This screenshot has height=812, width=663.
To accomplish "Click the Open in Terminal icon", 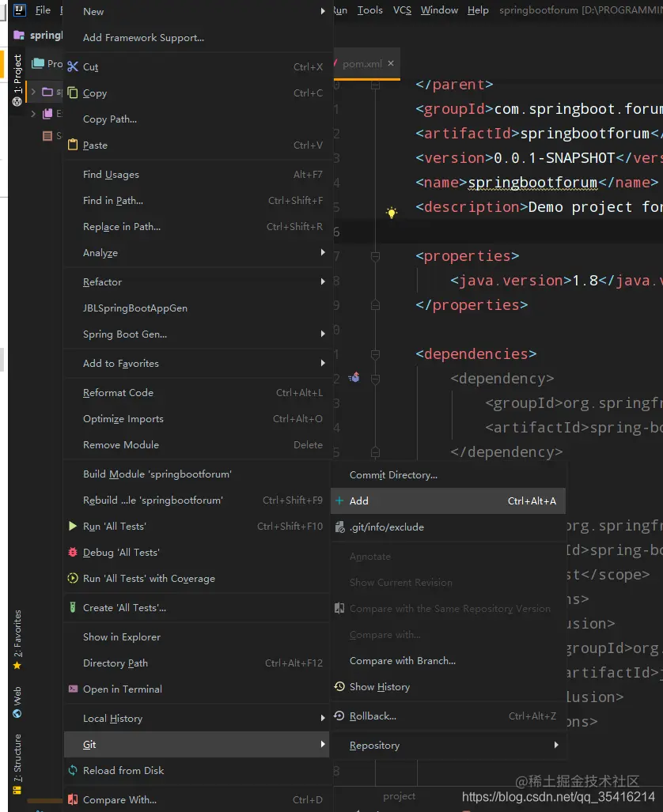I will 73,689.
